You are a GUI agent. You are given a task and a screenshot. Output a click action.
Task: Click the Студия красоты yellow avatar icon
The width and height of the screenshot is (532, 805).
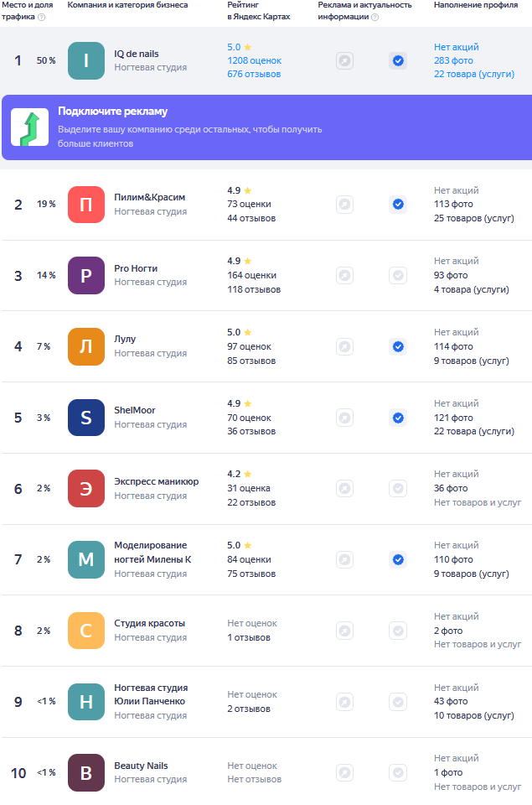86,631
